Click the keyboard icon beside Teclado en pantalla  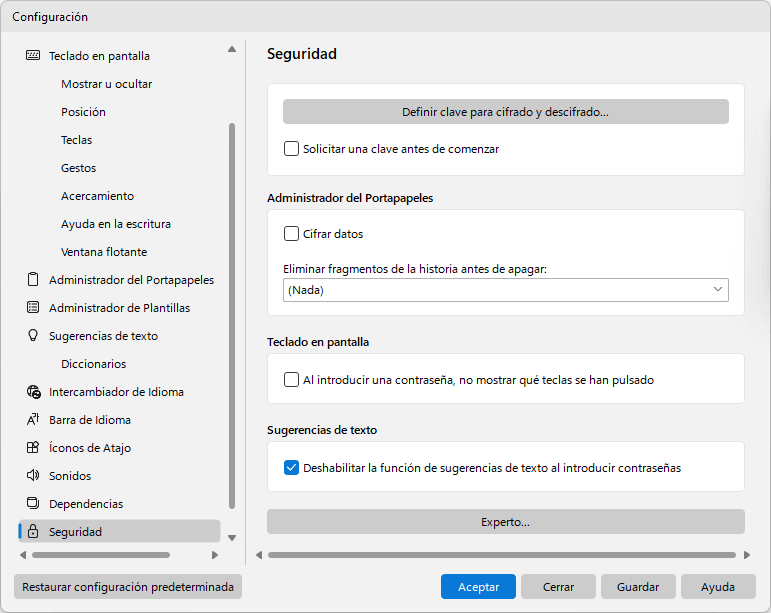pyautogui.click(x=33, y=55)
